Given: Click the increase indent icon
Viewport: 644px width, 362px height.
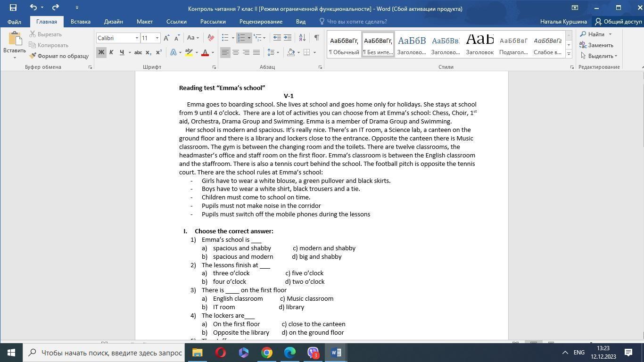Looking at the screenshot, I should 287,38.
